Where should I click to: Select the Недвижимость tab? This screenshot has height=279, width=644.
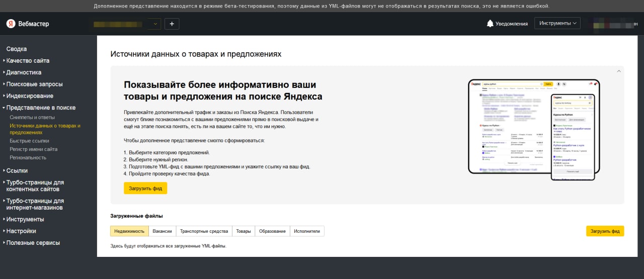(129, 231)
